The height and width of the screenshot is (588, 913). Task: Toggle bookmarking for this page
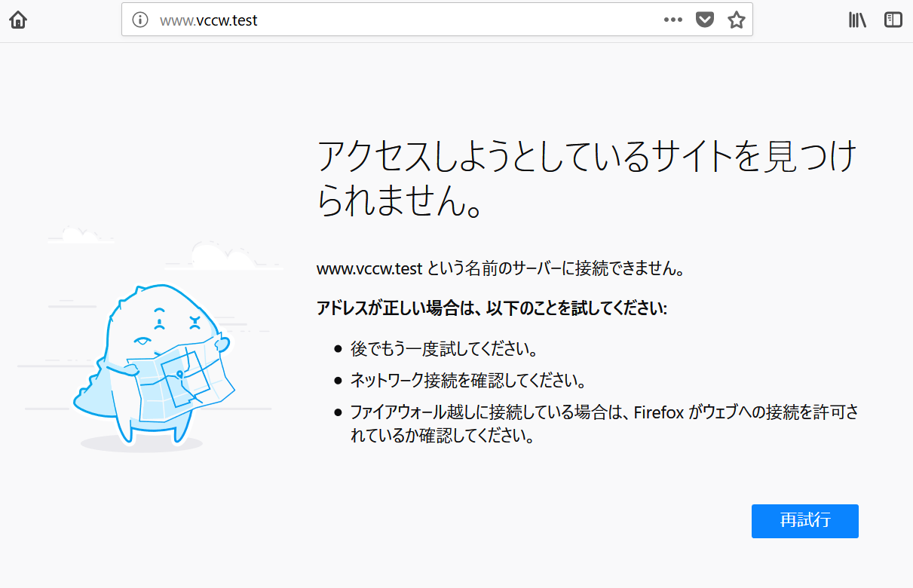click(x=735, y=20)
